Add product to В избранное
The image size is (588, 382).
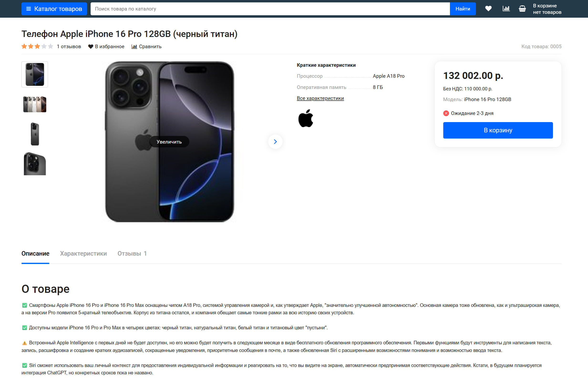(106, 46)
